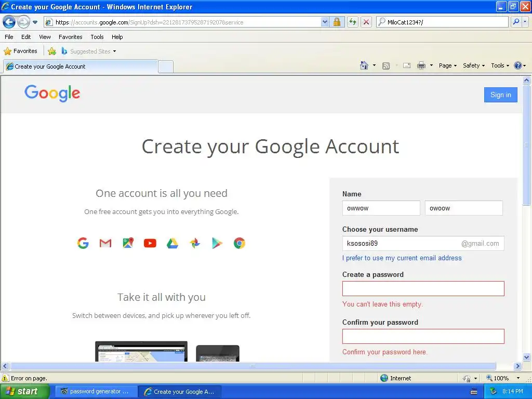Click Create your Google Account taskbar button
532x399 pixels.
(180, 392)
